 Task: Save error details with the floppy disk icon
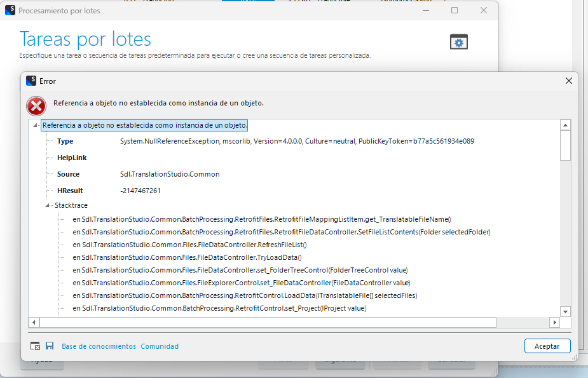(x=50, y=346)
